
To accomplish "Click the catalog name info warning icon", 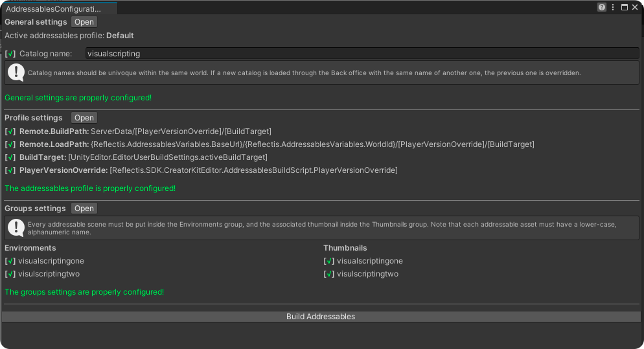I will tap(16, 73).
